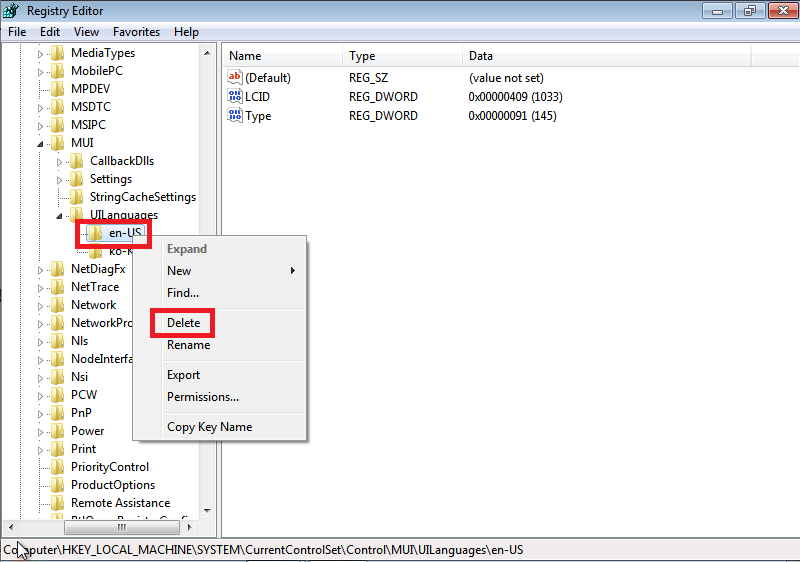Click the Name column header

(245, 56)
